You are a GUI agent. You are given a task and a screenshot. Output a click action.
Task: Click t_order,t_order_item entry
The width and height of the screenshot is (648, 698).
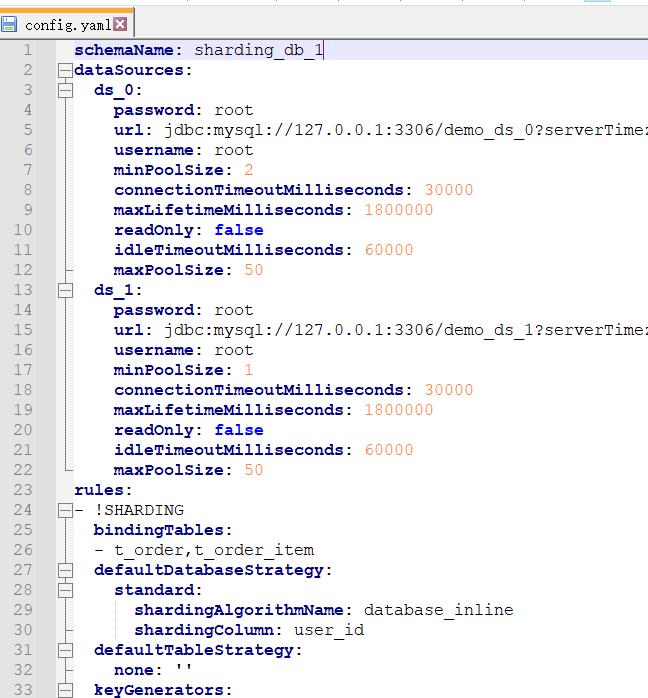214,550
